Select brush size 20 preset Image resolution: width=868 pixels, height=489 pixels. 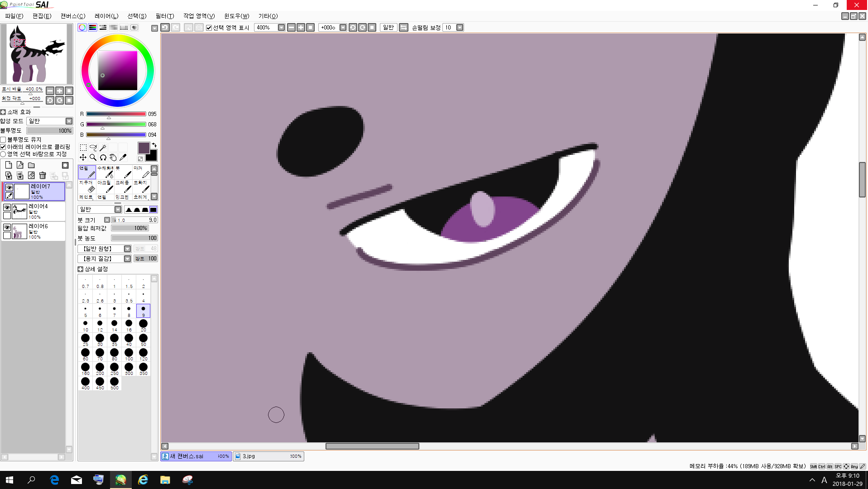[143, 324]
